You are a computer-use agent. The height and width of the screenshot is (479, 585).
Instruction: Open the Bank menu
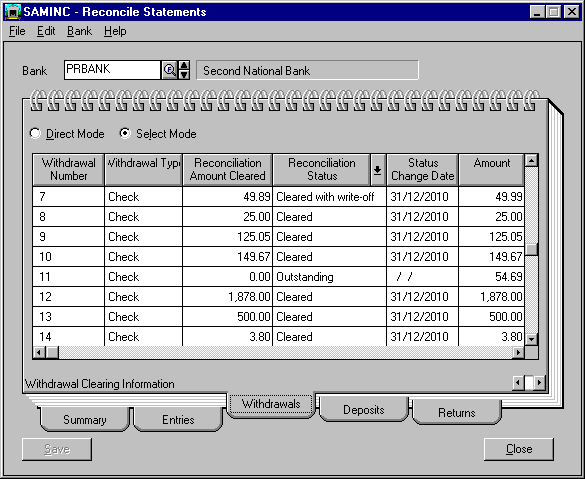pos(79,31)
